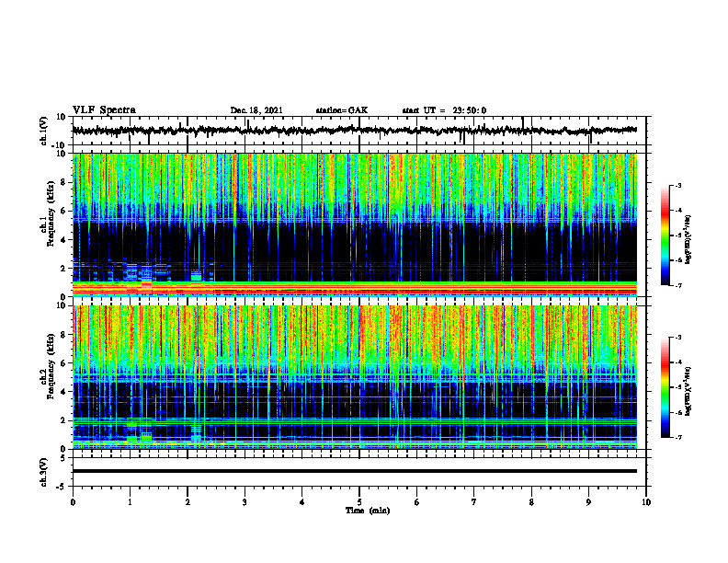728x563 pixels.
Task: Click the ch.2 frequency tick "4"
Action: point(64,392)
